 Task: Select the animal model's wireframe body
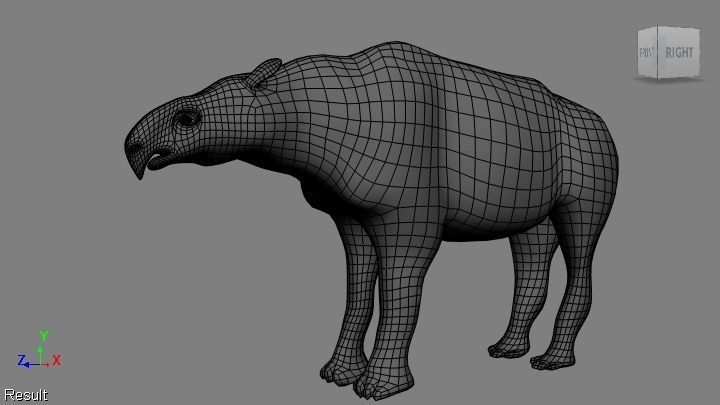click(x=372, y=219)
